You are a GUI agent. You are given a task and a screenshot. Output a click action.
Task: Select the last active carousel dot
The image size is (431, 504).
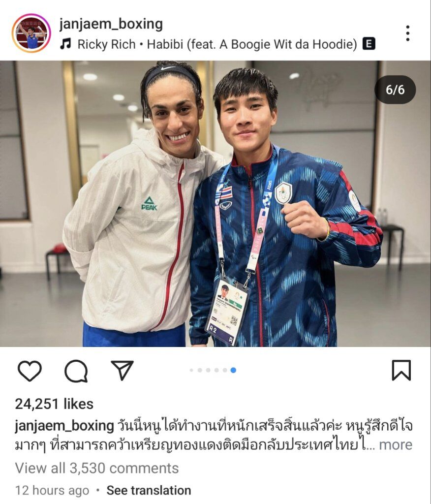click(233, 370)
